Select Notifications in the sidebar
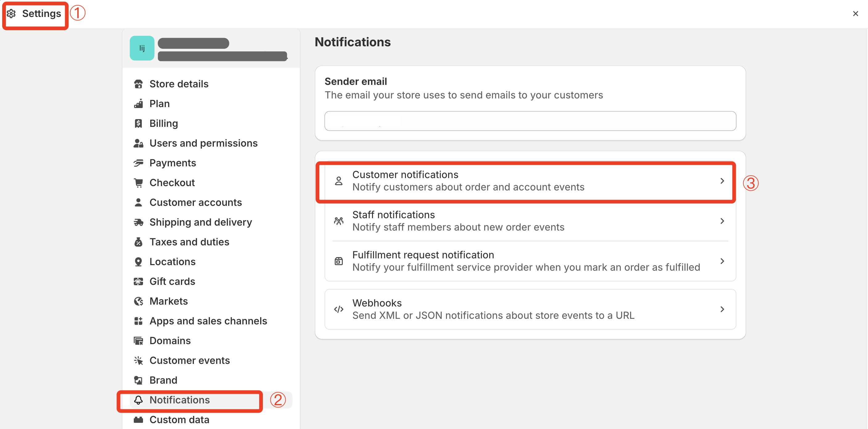The width and height of the screenshot is (868, 429). point(180,400)
